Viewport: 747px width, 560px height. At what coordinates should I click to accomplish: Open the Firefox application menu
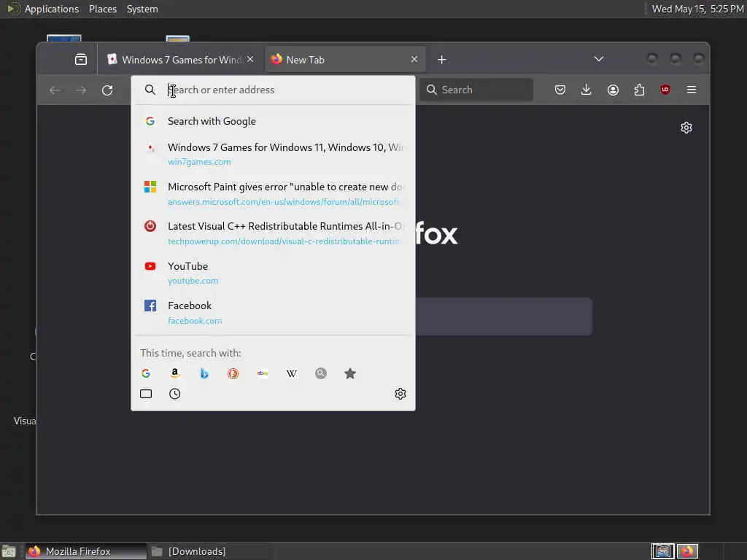point(692,90)
